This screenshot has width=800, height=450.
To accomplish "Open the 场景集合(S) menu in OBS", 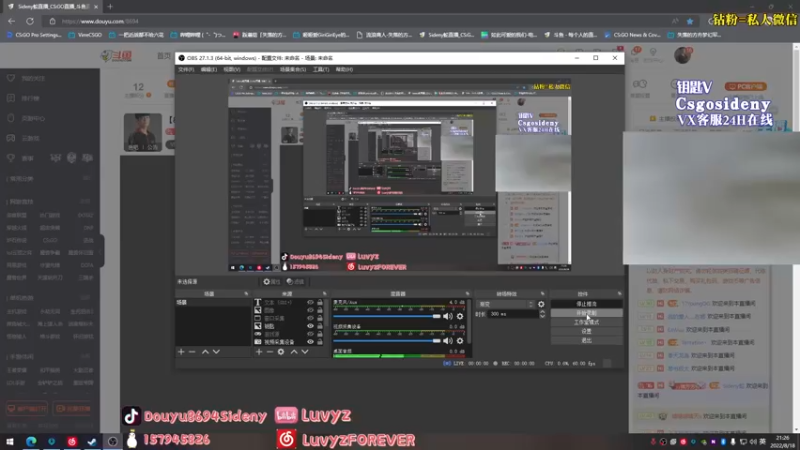I will pos(293,69).
